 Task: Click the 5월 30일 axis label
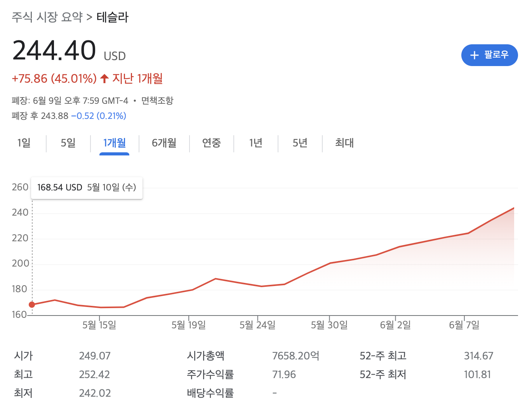(329, 325)
